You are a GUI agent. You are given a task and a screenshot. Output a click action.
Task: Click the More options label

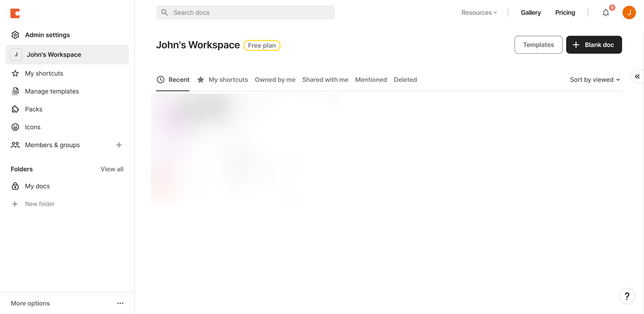point(30,303)
